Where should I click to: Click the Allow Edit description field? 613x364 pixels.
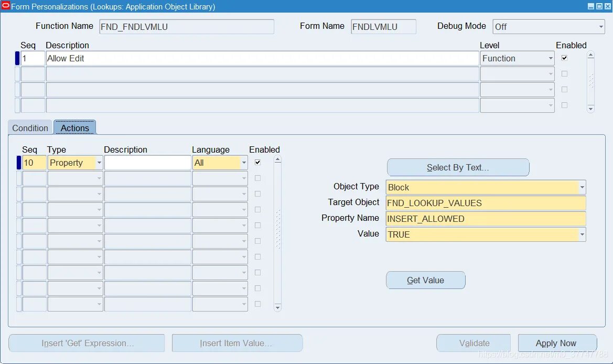tap(262, 59)
